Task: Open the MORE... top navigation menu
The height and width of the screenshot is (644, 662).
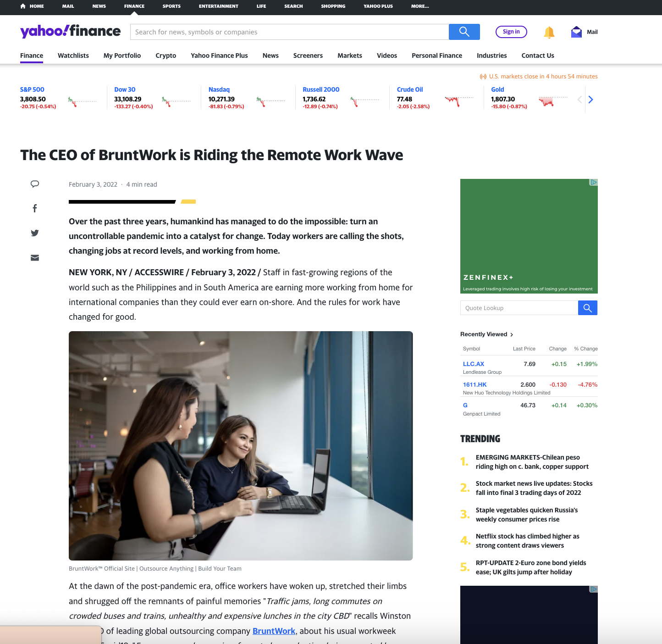Action: click(x=419, y=6)
